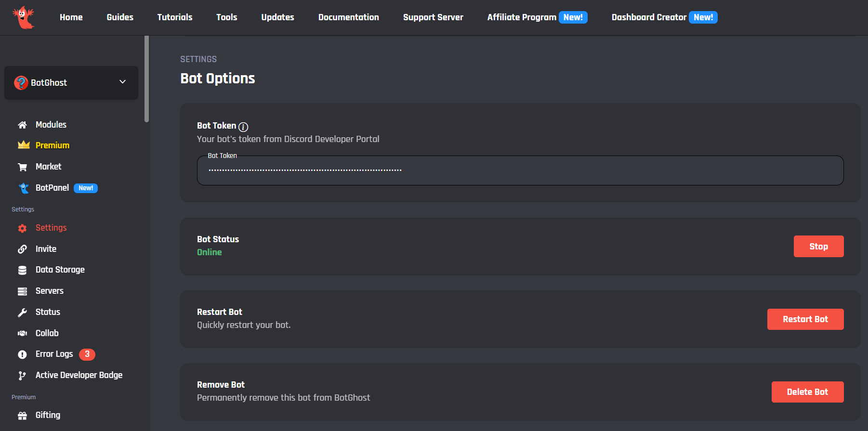Open the Active Developer Badge section
This screenshot has width=868, height=431.
(x=79, y=375)
